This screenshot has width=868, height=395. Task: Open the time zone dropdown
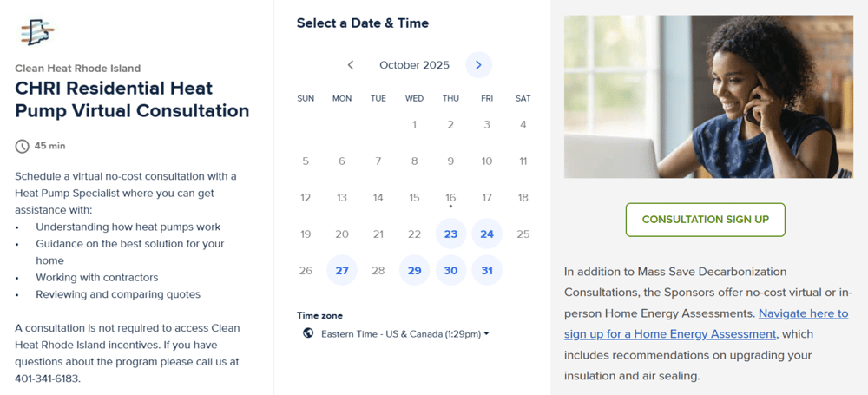point(404,333)
